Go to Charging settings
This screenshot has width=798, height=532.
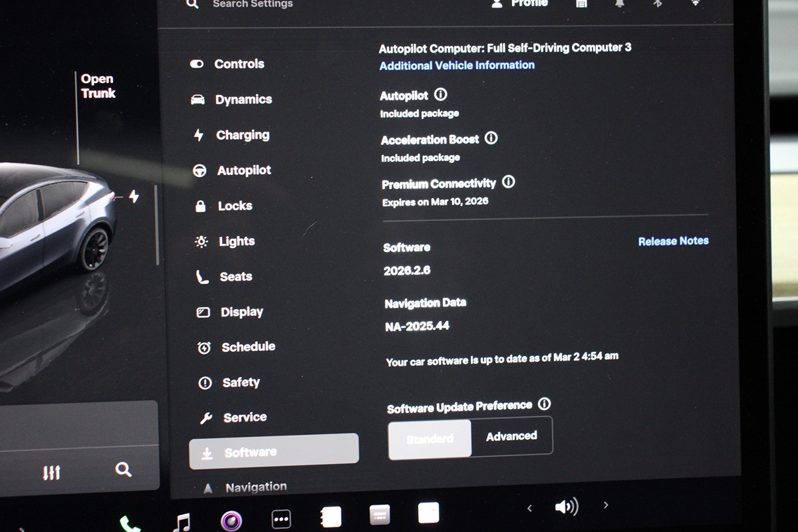(231, 135)
